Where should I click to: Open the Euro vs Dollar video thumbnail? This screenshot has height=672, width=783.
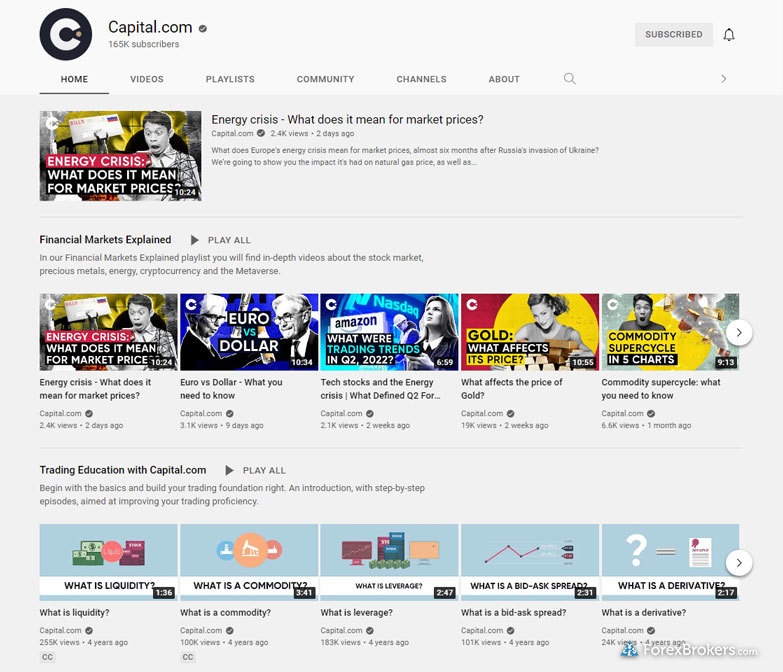click(x=249, y=332)
